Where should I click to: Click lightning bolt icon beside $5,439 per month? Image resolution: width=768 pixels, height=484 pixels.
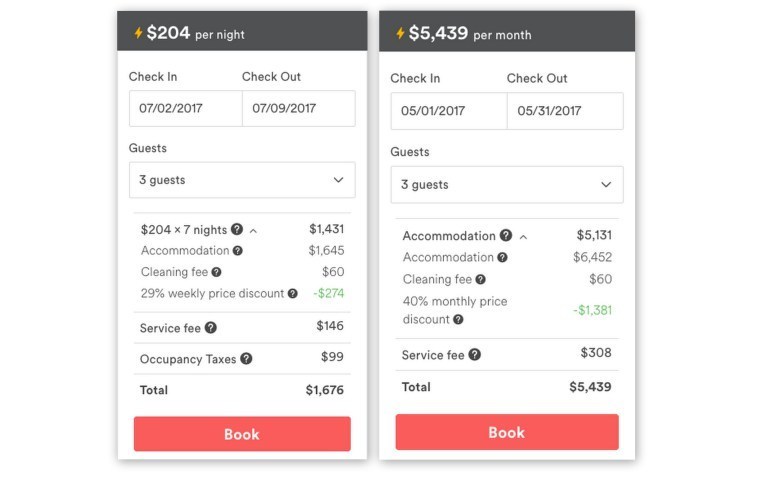tap(400, 33)
